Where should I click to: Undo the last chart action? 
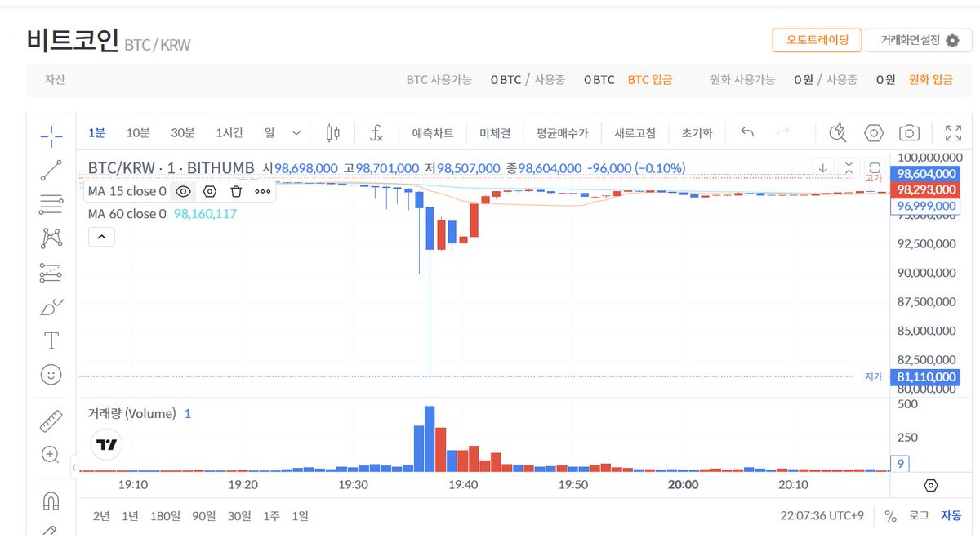(x=746, y=132)
